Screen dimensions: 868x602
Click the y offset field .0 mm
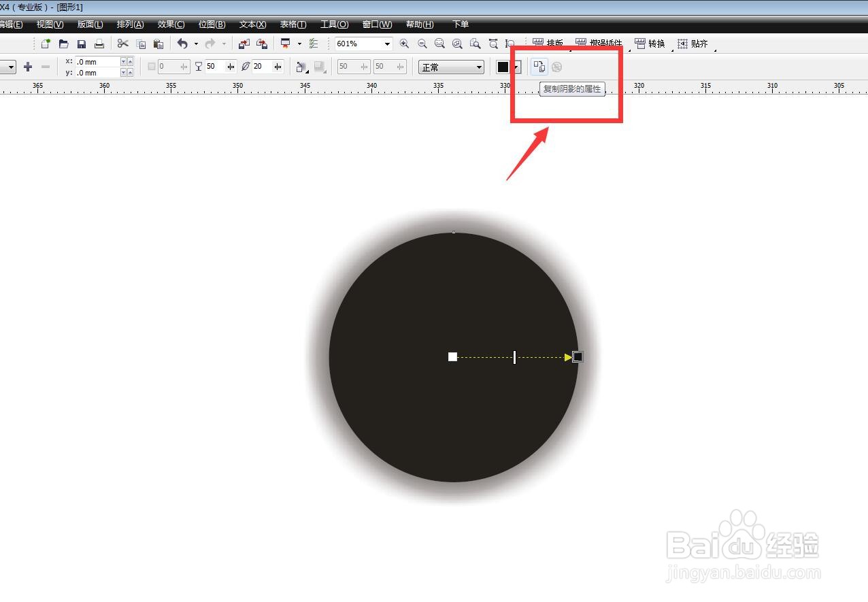point(97,72)
